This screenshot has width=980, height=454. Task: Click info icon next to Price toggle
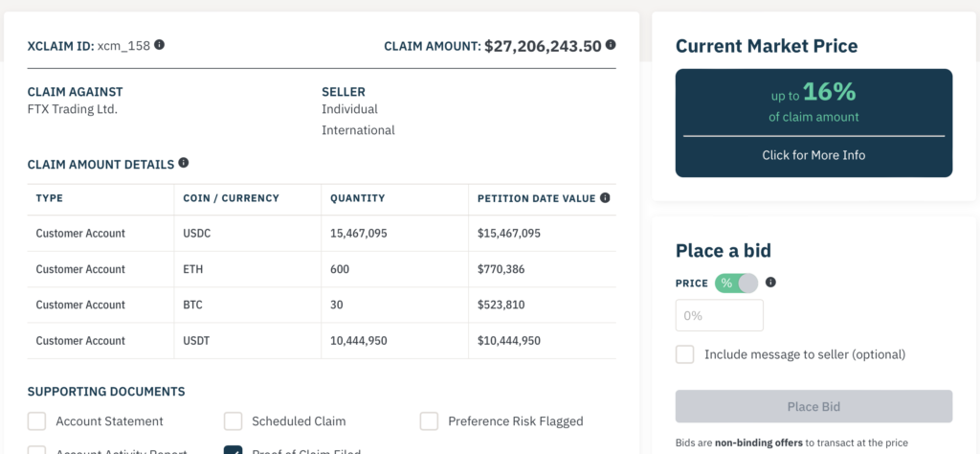click(770, 282)
